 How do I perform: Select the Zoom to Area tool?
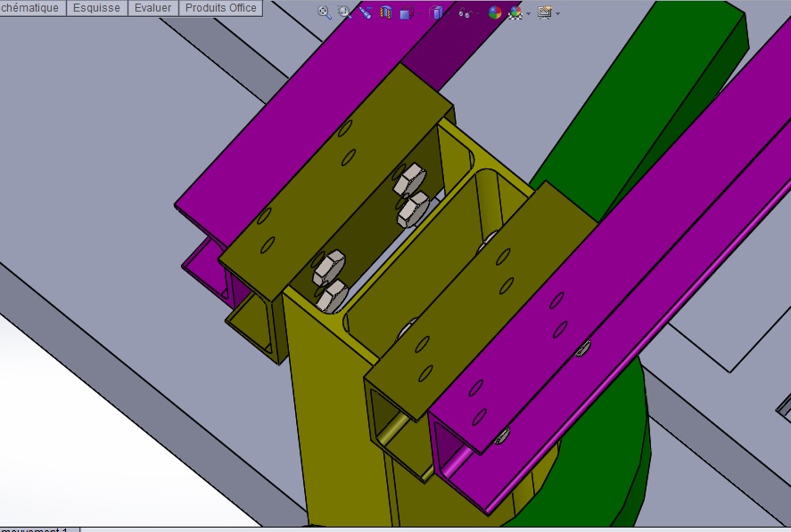(345, 12)
